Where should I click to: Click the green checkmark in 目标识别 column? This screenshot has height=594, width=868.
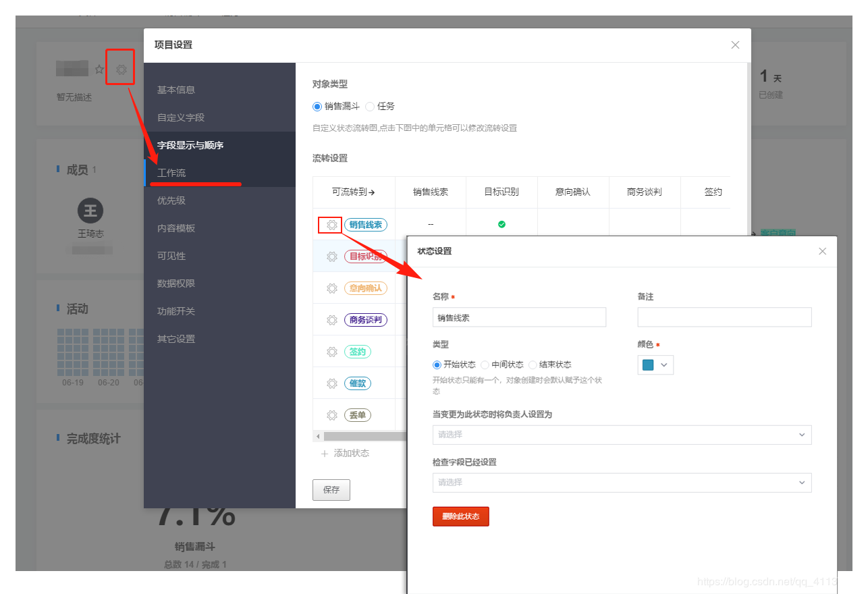[501, 224]
